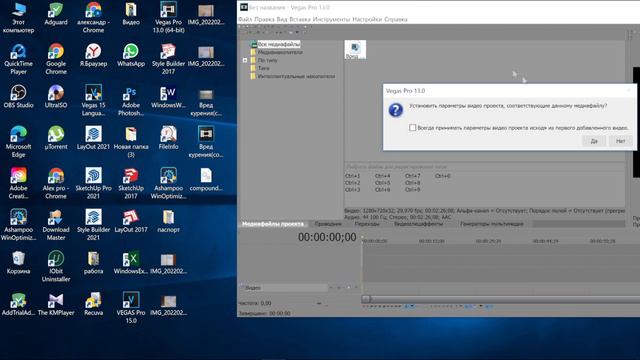Open the Vegas 15 Language desktop shortcut

coord(93,100)
